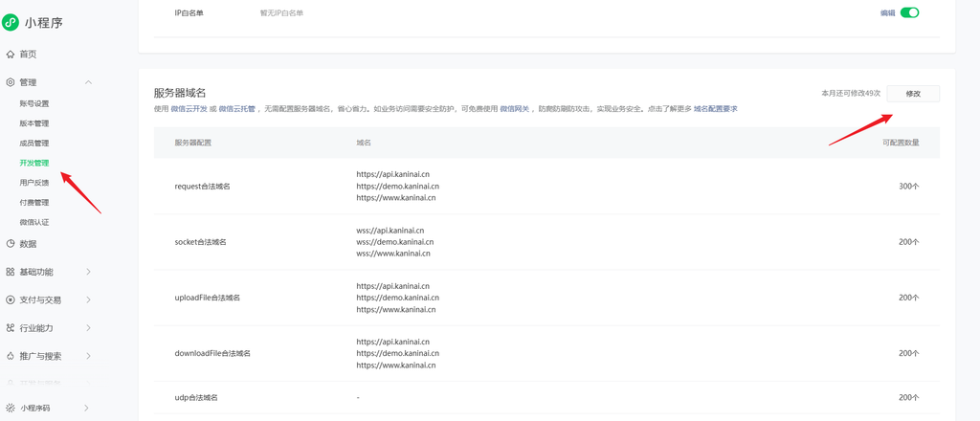The image size is (980, 421).
Task: Click the 300个 quota value
Action: tap(909, 187)
